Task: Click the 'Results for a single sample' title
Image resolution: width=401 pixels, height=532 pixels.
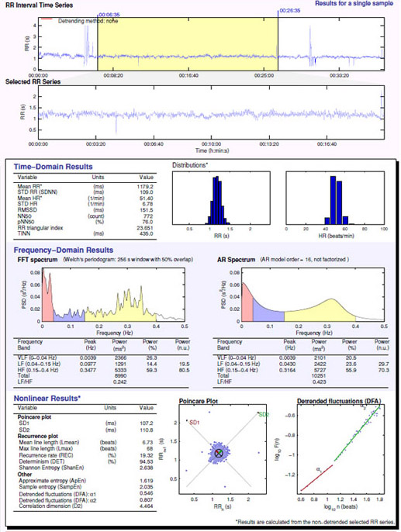Action: (354, 3)
